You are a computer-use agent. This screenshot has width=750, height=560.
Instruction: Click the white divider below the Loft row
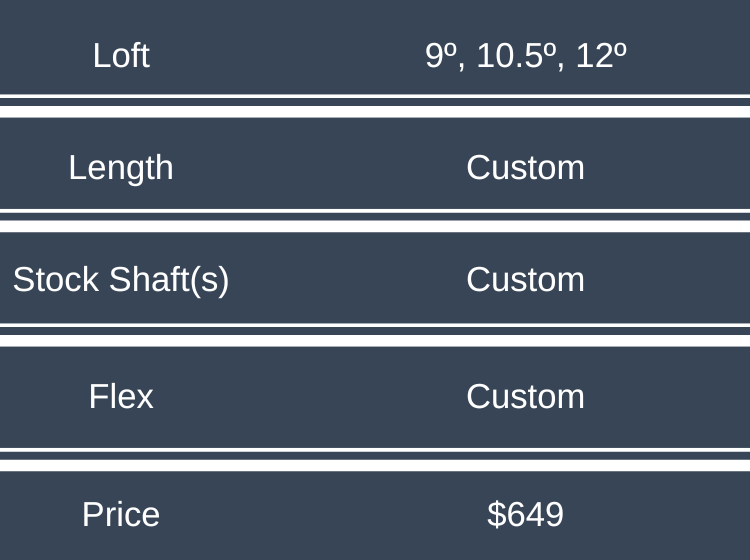pos(375,111)
